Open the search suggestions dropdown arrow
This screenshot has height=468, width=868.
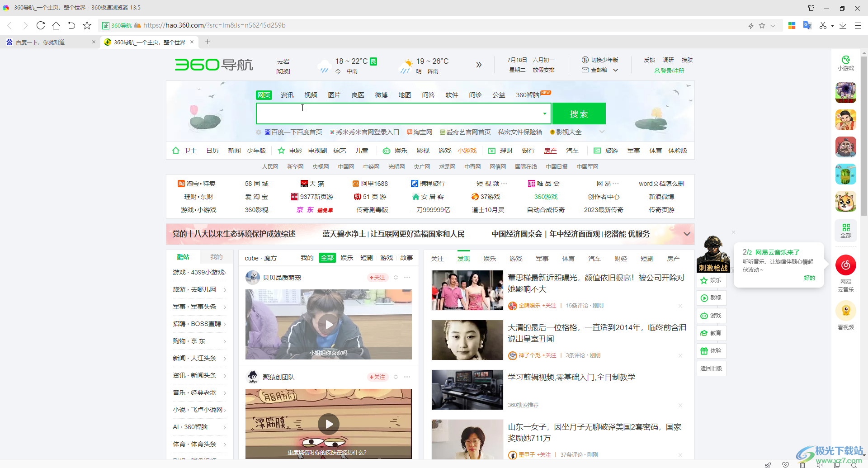(545, 113)
